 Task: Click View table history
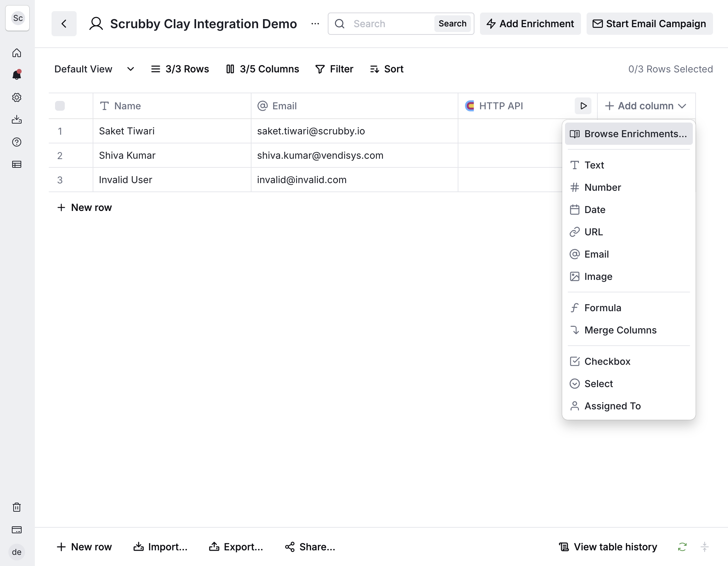coord(608,547)
